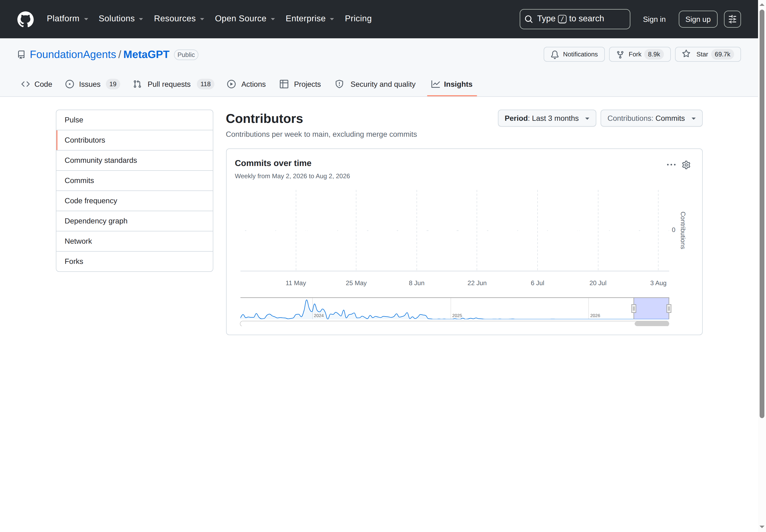Click the Sign in link
This screenshot has height=532, width=766.
pyautogui.click(x=654, y=19)
